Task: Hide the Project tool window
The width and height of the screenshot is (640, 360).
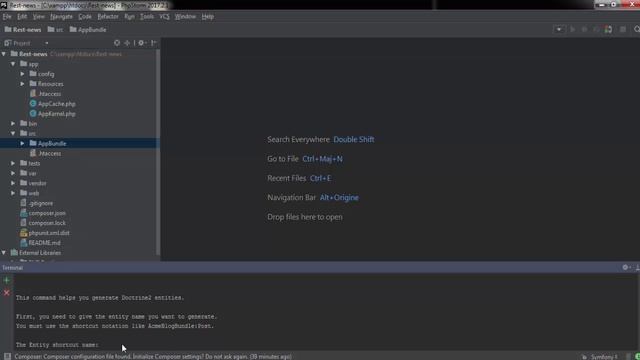Action: point(153,43)
